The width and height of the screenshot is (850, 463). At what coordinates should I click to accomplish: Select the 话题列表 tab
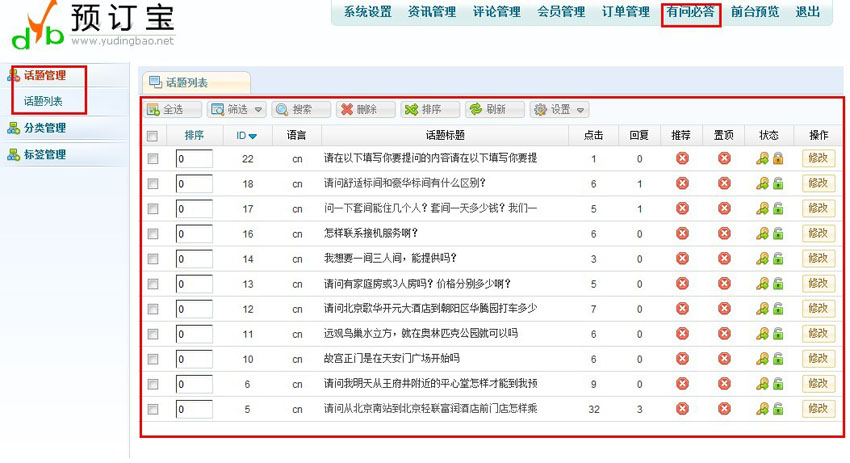click(196, 82)
